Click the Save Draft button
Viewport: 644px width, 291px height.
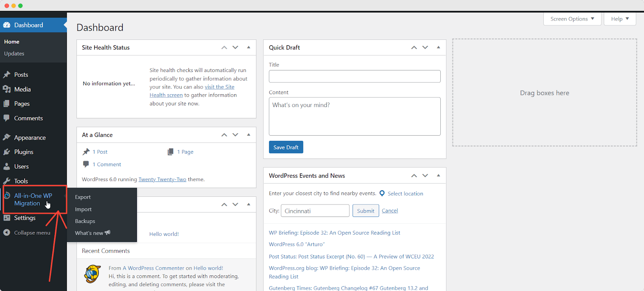coord(286,147)
